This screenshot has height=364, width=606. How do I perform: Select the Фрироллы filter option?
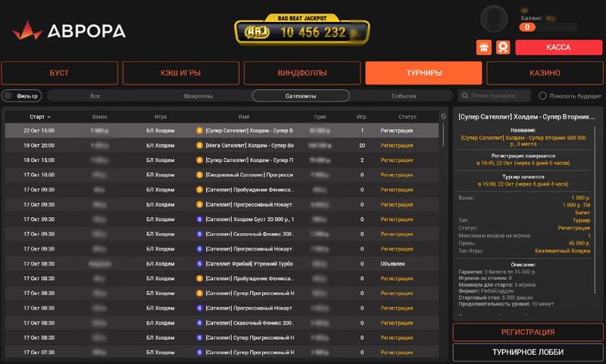point(198,96)
